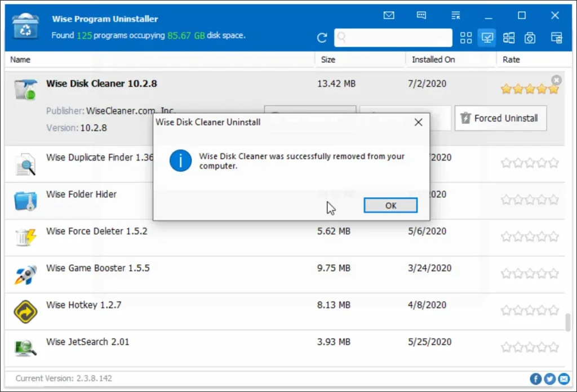Click the Wise Duplicate Finder icon

click(x=25, y=164)
